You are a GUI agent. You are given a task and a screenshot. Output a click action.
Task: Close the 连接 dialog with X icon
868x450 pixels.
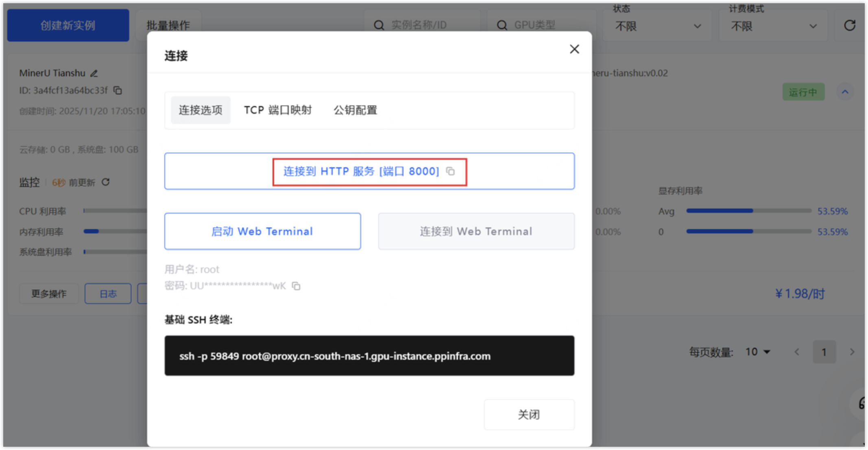tap(574, 49)
